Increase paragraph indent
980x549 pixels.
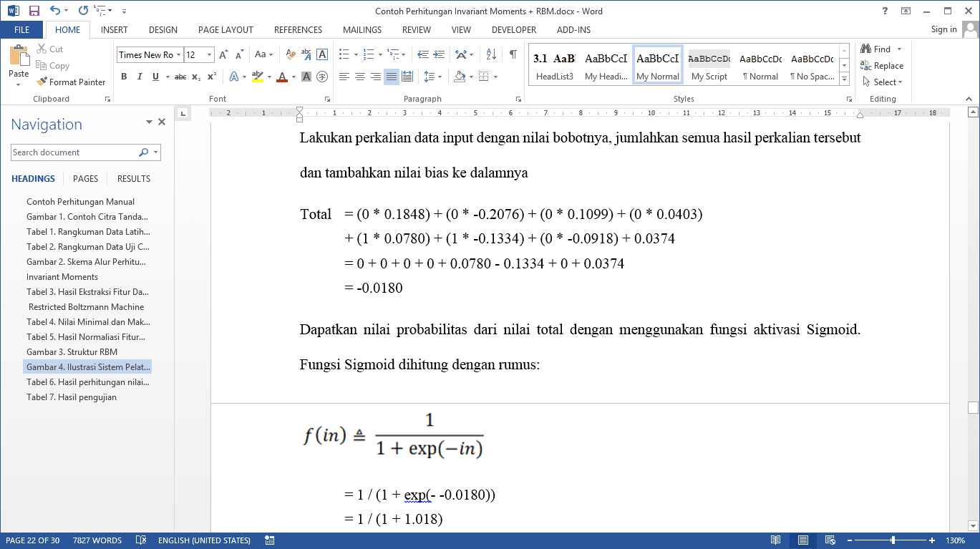(x=440, y=54)
